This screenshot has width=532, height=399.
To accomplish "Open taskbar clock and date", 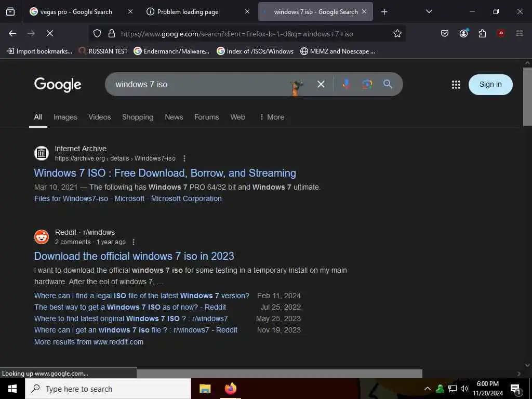I will click(487, 389).
